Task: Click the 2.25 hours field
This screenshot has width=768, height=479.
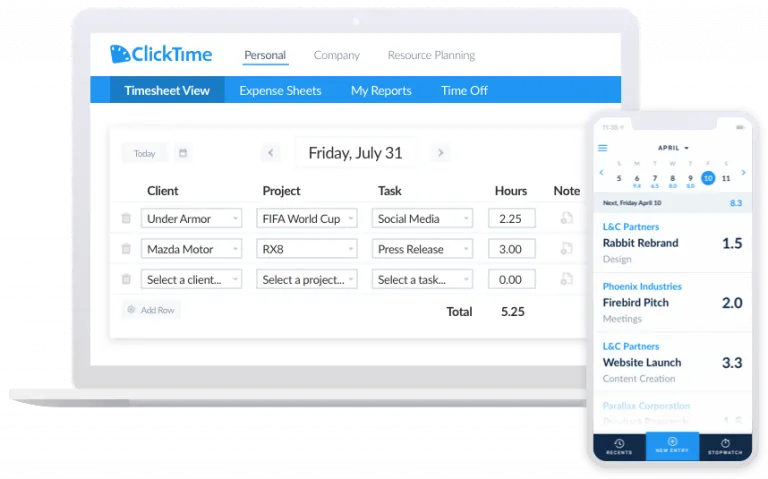Action: [x=511, y=218]
